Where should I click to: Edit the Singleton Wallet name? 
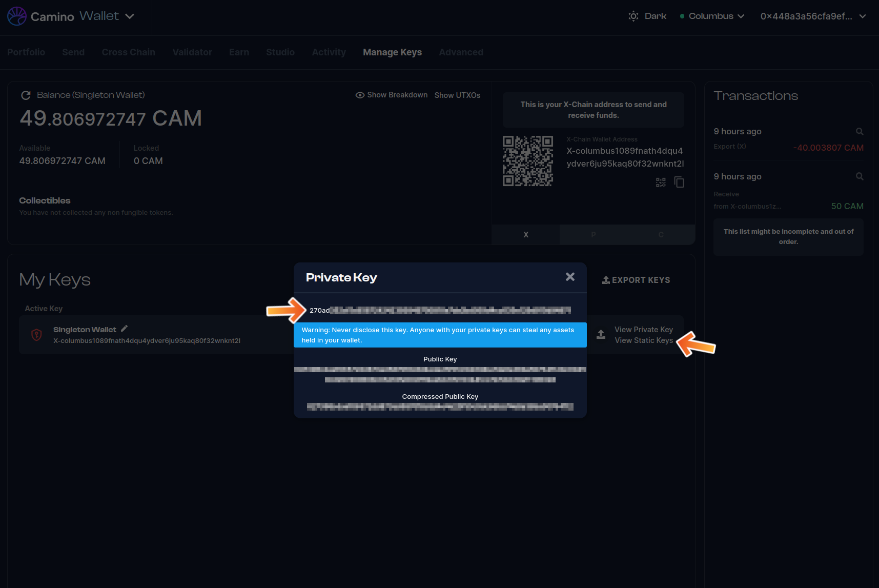(124, 329)
